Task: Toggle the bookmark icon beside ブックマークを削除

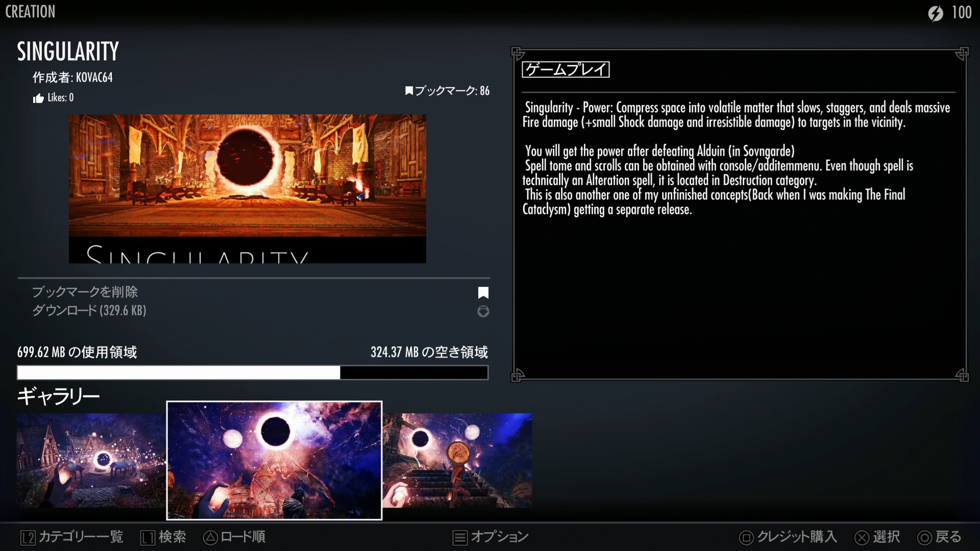Action: point(483,293)
